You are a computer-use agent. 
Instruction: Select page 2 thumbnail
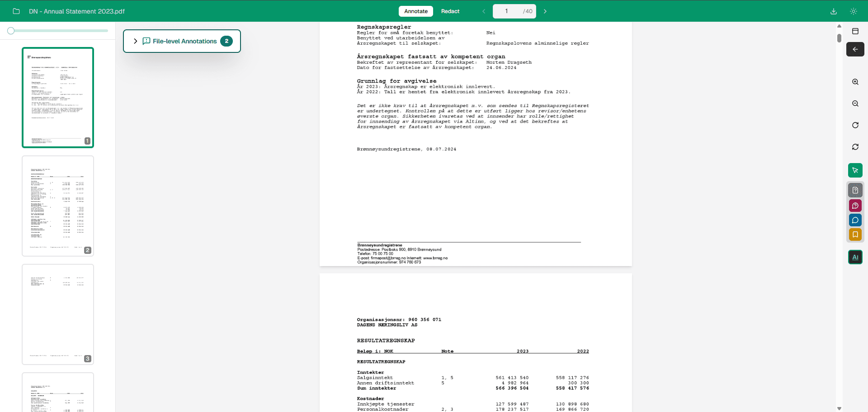pos(57,206)
